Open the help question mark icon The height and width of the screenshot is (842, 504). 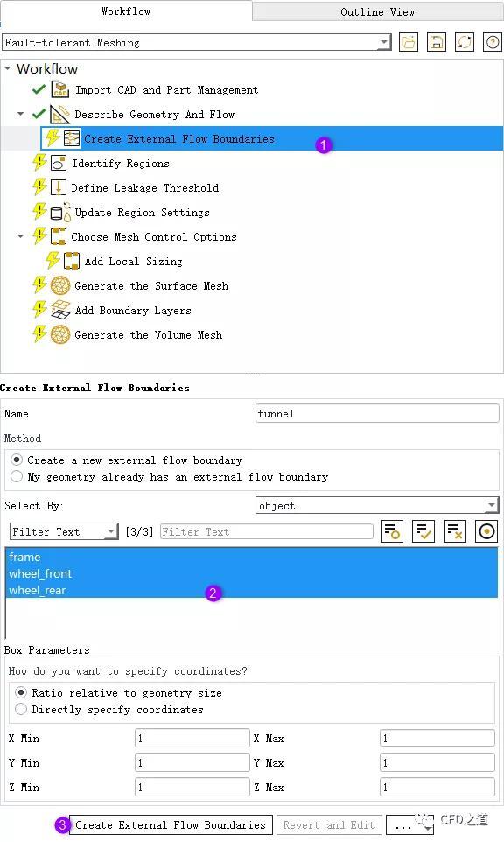pos(493,42)
